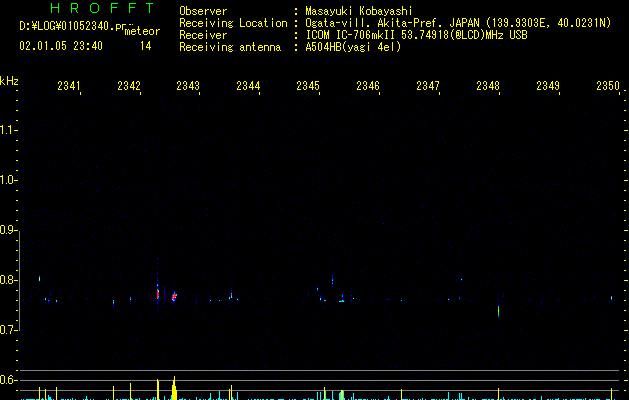This screenshot has width=629, height=400.
Task: Click the date stamp 02.01.05 23:40
Action: 61,46
